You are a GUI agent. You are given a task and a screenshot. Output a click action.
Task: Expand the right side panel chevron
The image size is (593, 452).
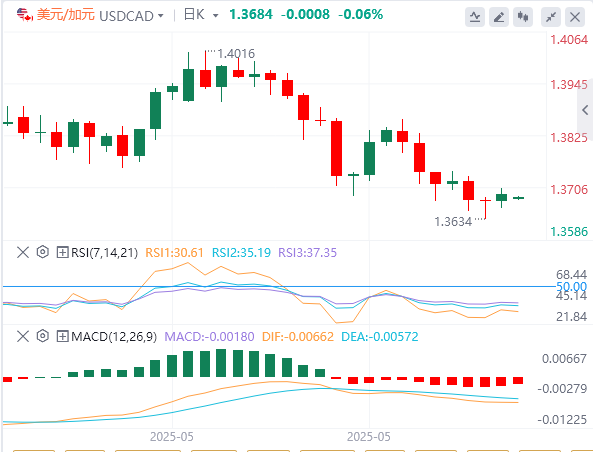585,110
